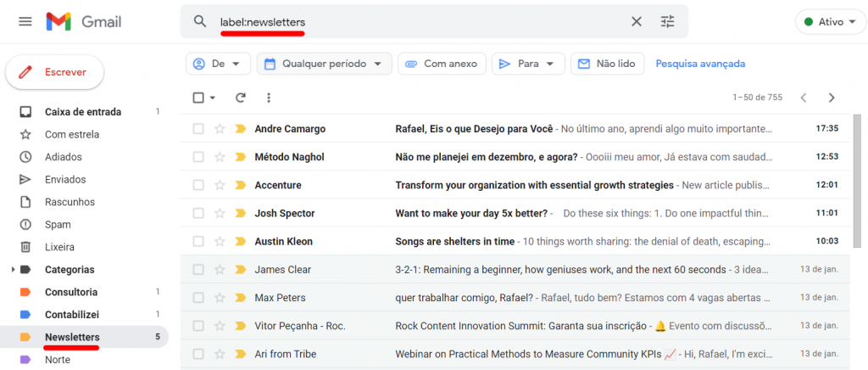Open Rock Content Innovation Summit email

(x=515, y=326)
